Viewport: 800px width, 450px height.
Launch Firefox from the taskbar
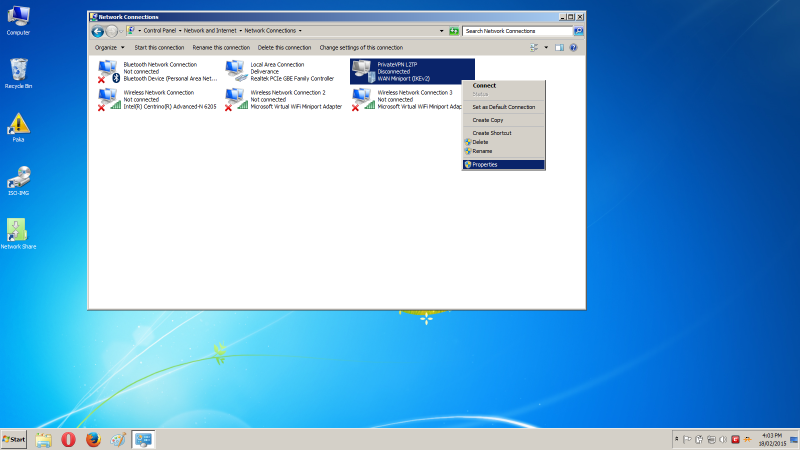pos(94,439)
